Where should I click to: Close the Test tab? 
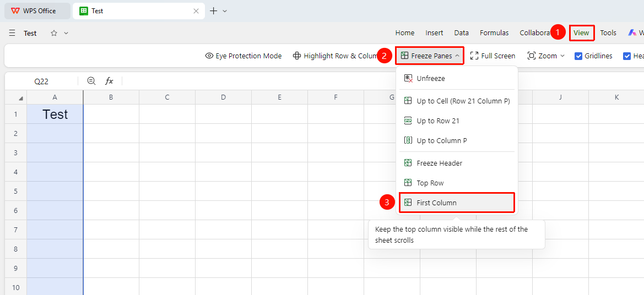tap(196, 11)
